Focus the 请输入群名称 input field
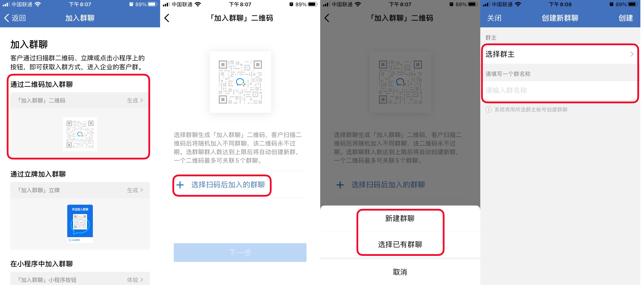Viewport: 644px width, 285px height. (559, 90)
